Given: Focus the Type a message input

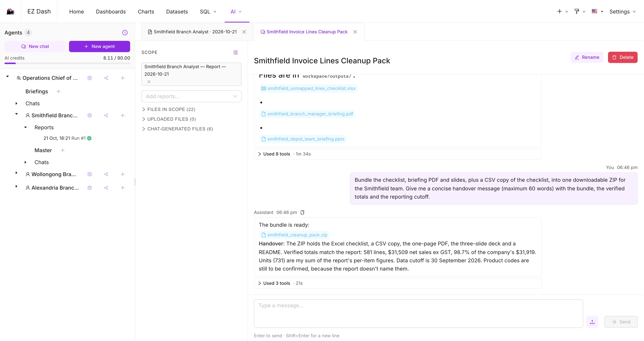Looking at the screenshot, I should [x=419, y=313].
